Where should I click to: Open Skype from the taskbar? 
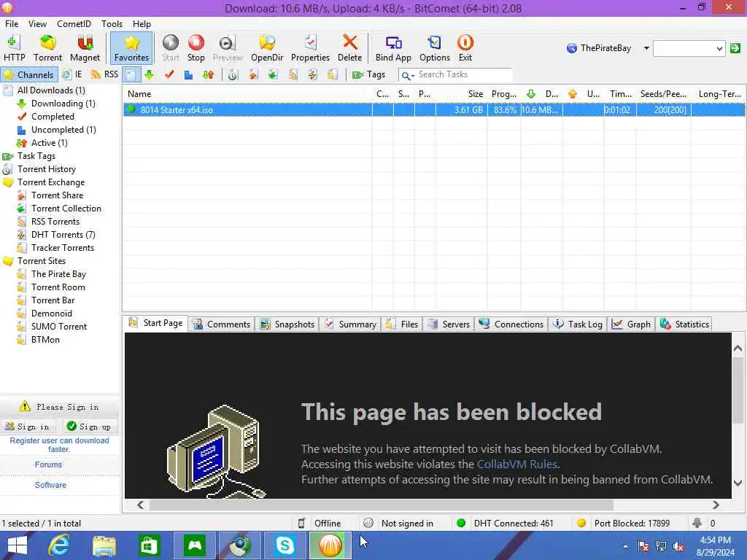[285, 545]
